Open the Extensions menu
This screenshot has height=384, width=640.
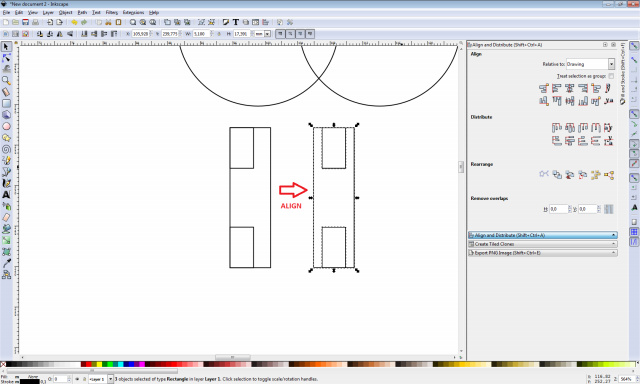coord(133,13)
